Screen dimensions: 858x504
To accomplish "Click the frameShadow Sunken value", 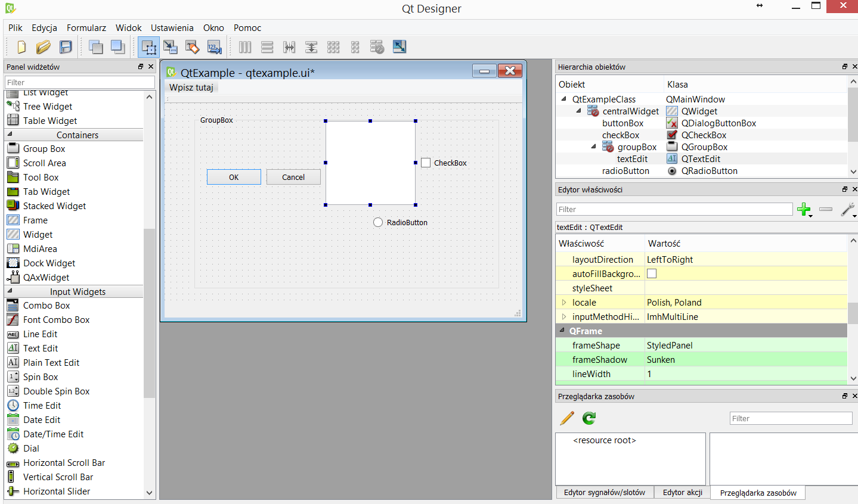I will pos(747,359).
